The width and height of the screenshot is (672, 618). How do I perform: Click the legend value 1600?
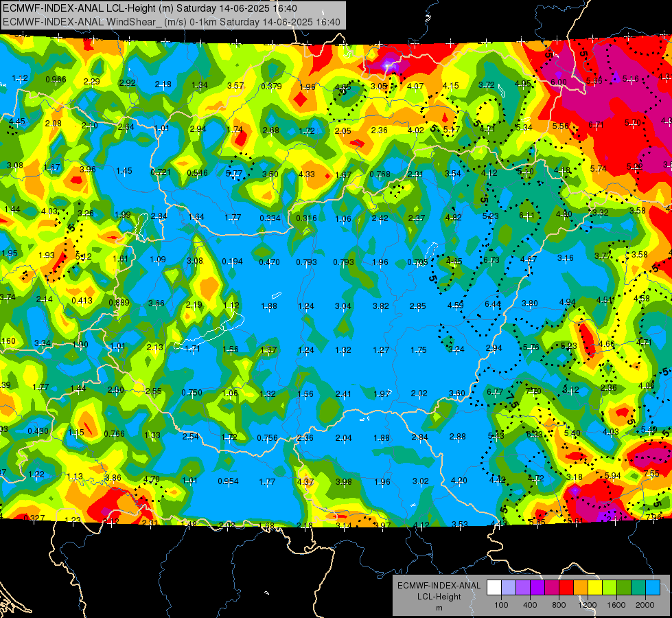[616, 605]
